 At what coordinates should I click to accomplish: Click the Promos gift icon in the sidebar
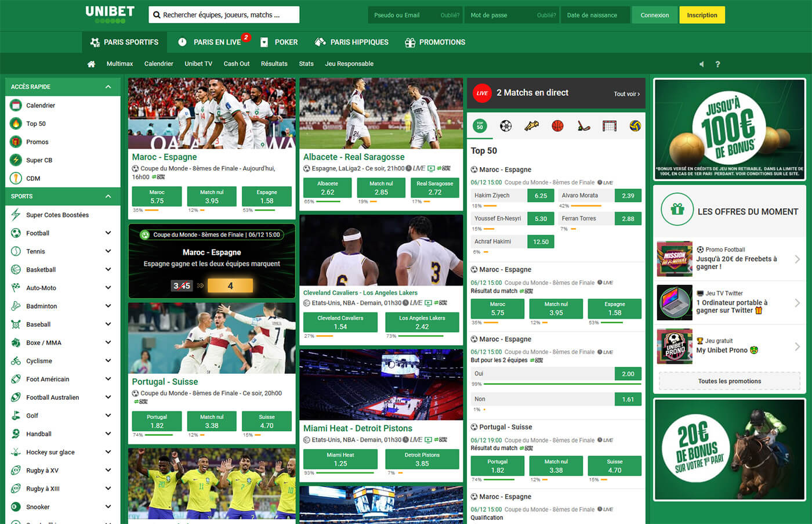click(x=16, y=142)
